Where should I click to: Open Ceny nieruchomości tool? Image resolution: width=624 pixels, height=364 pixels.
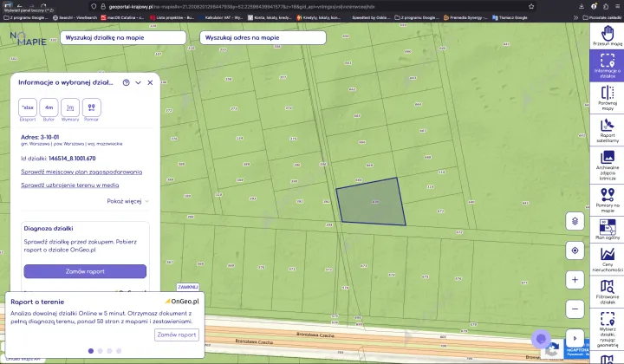(x=608, y=258)
